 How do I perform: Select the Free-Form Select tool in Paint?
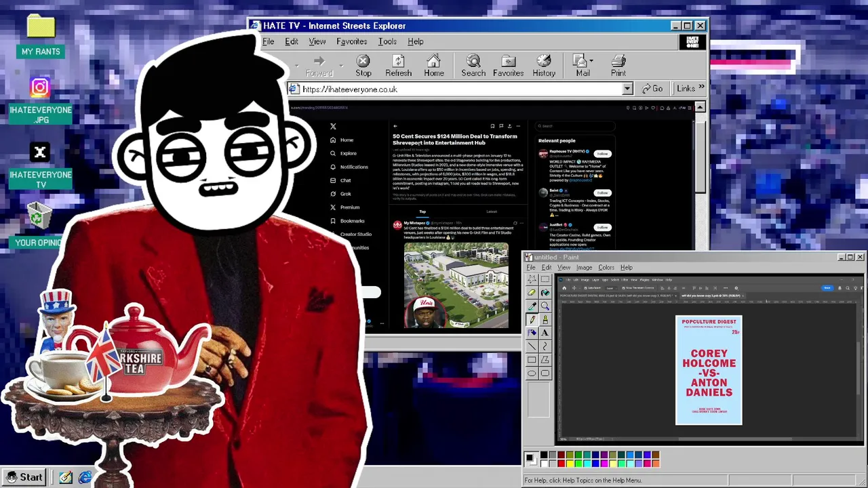pos(532,279)
